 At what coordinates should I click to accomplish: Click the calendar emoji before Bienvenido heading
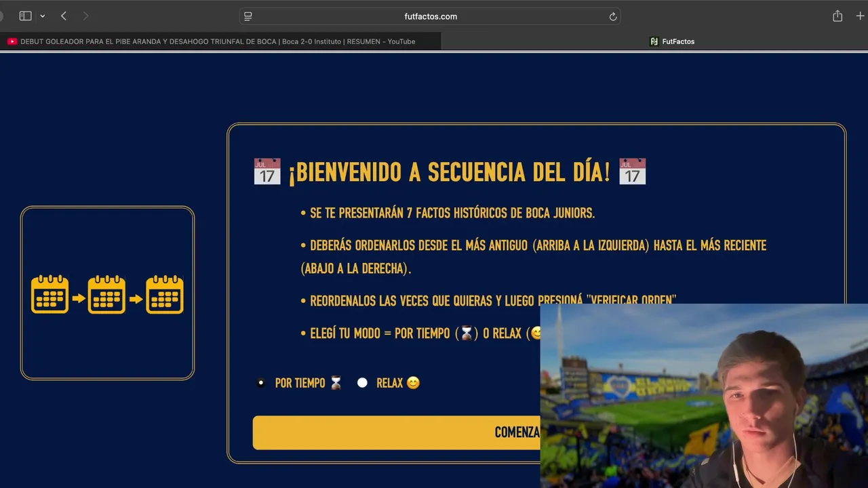(267, 171)
